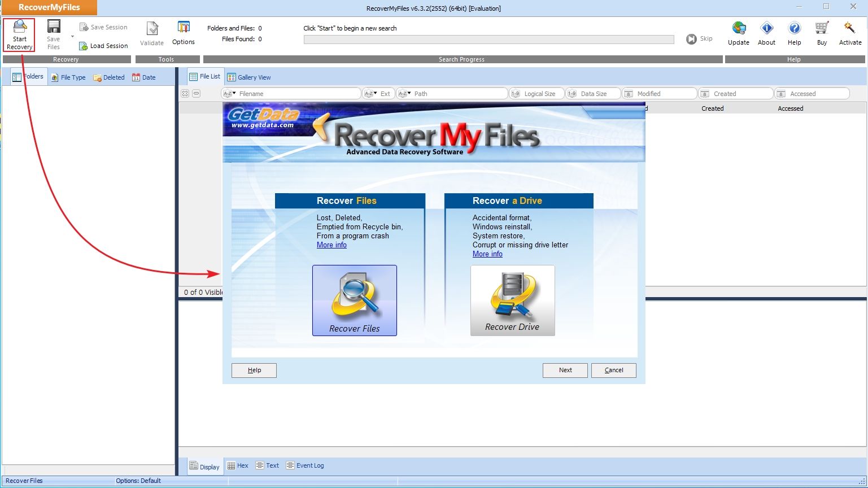The width and height of the screenshot is (868, 488).
Task: Click Save Session in the toolbar
Action: [103, 27]
